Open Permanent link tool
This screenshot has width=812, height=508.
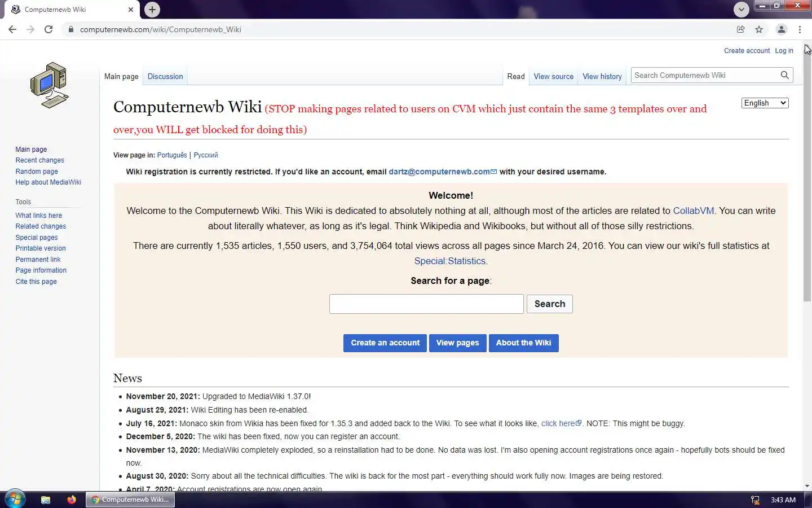coord(38,260)
